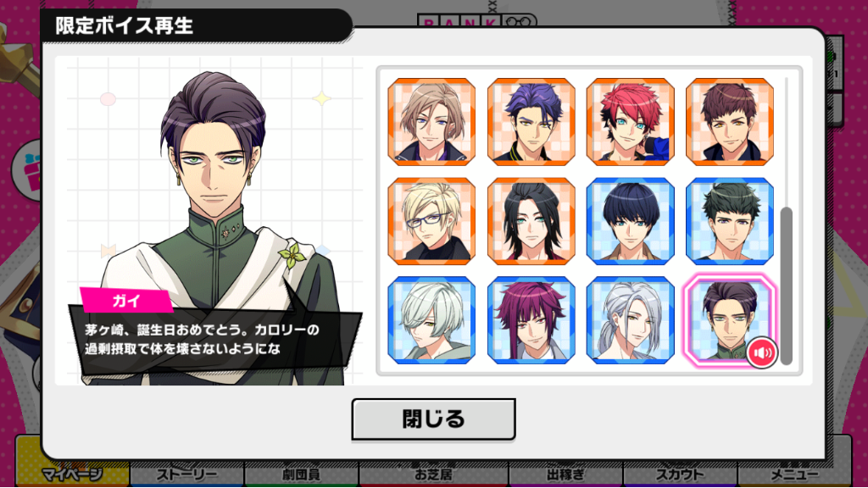
Task: Go to the スカウト tab
Action: [680, 474]
